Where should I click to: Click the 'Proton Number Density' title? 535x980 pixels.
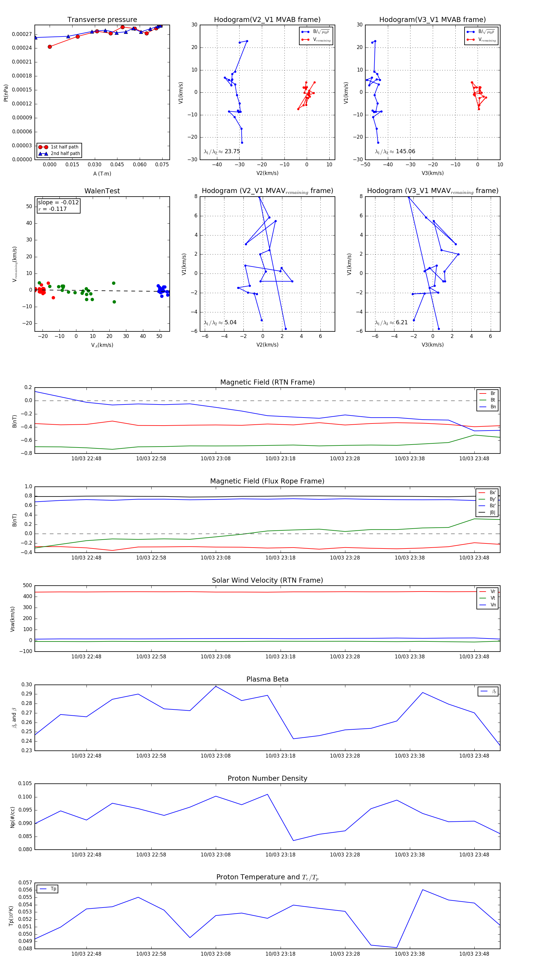point(267,778)
